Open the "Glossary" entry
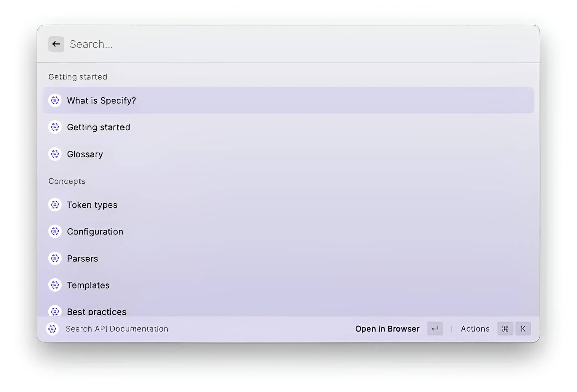 [x=288, y=154]
